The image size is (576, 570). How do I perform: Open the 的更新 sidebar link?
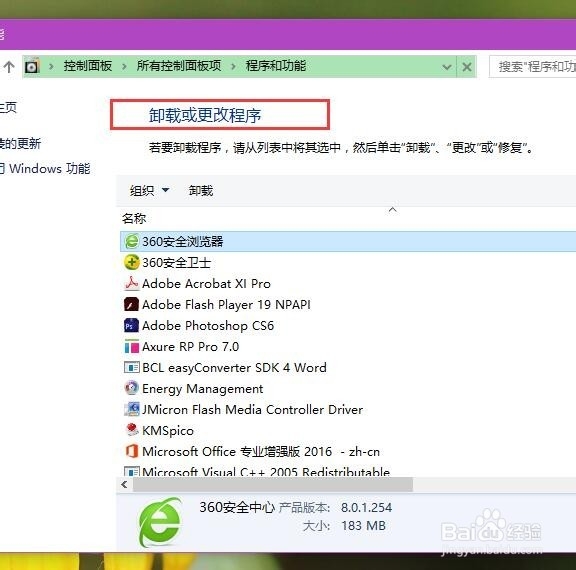click(x=20, y=143)
